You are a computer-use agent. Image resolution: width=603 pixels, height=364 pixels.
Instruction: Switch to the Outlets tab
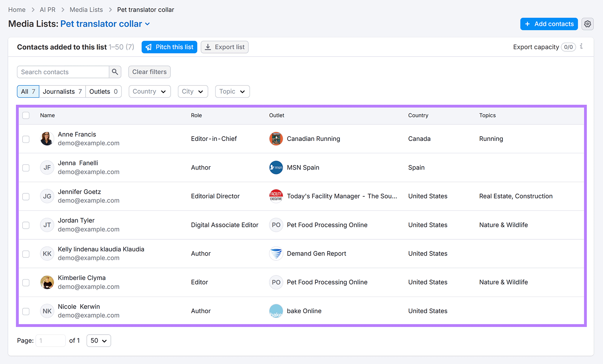(x=103, y=92)
